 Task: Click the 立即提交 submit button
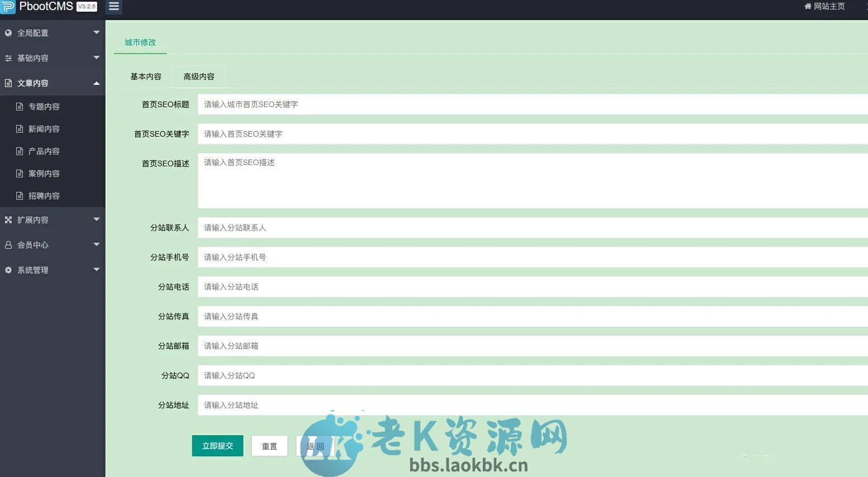coord(217,446)
